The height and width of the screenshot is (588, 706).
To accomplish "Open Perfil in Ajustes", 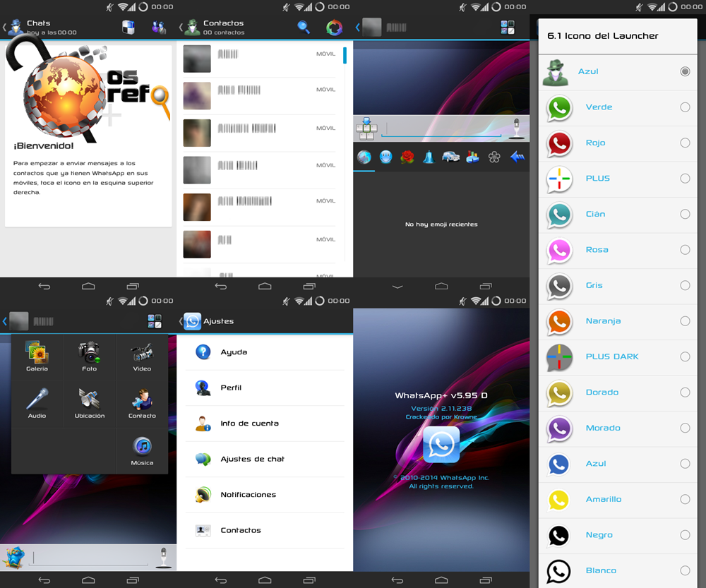I will [x=265, y=388].
